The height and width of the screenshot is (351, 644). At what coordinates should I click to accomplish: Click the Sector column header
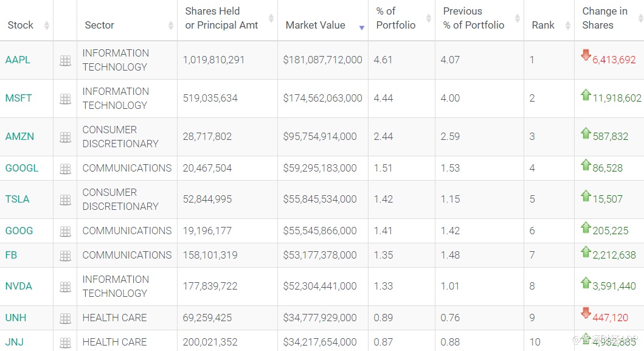coord(99,25)
